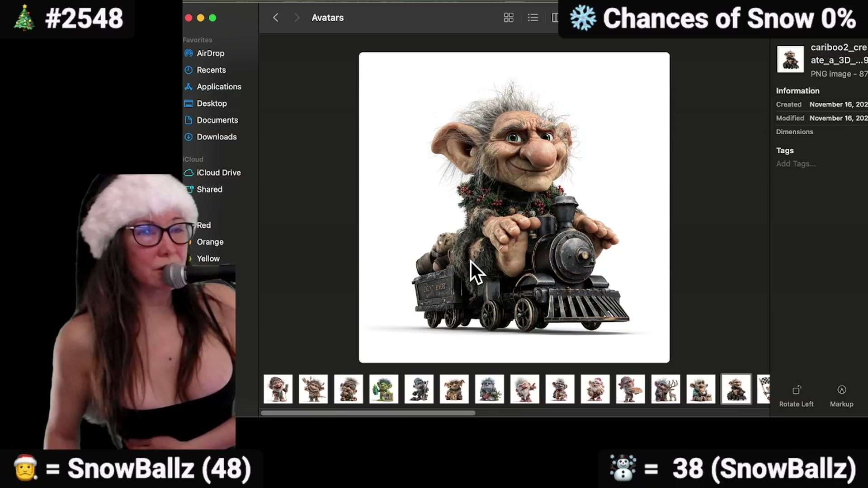Select troll wearing Santa hat thumbnail
Viewport: 868px width, 488px height.
pos(595,389)
